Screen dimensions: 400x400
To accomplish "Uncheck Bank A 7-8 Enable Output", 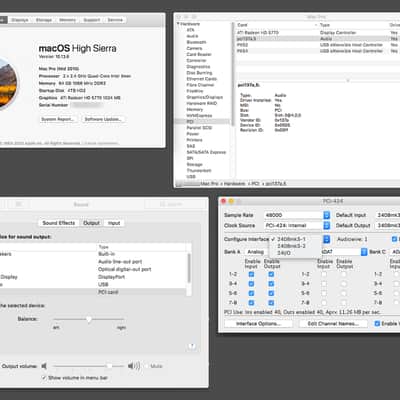I will point(271,303).
